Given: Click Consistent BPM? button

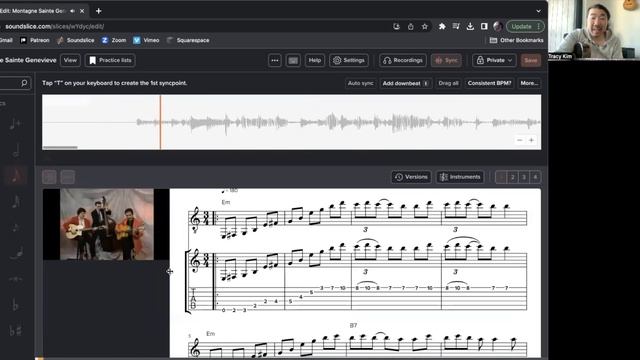Looking at the screenshot, I should point(489,83).
